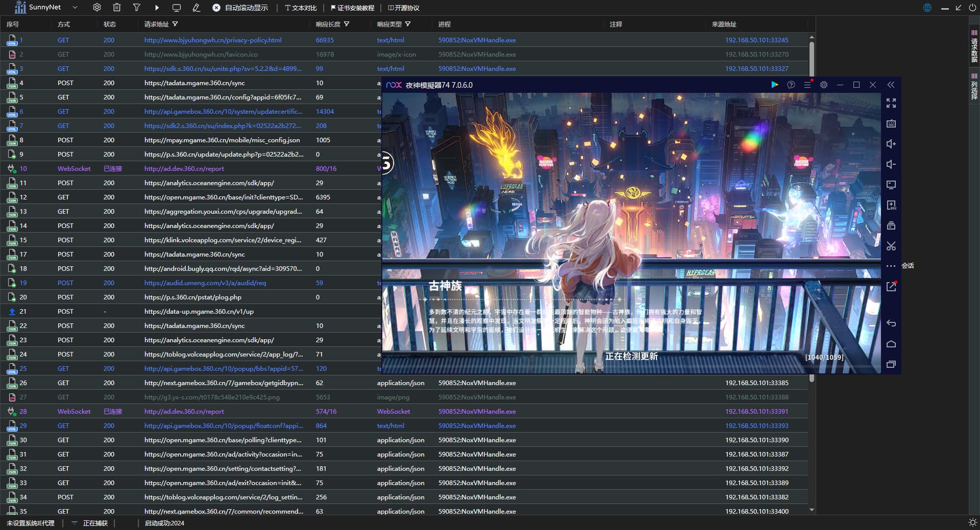The image size is (980, 530).
Task: Open the 响应类型 column filter
Action: (x=408, y=24)
